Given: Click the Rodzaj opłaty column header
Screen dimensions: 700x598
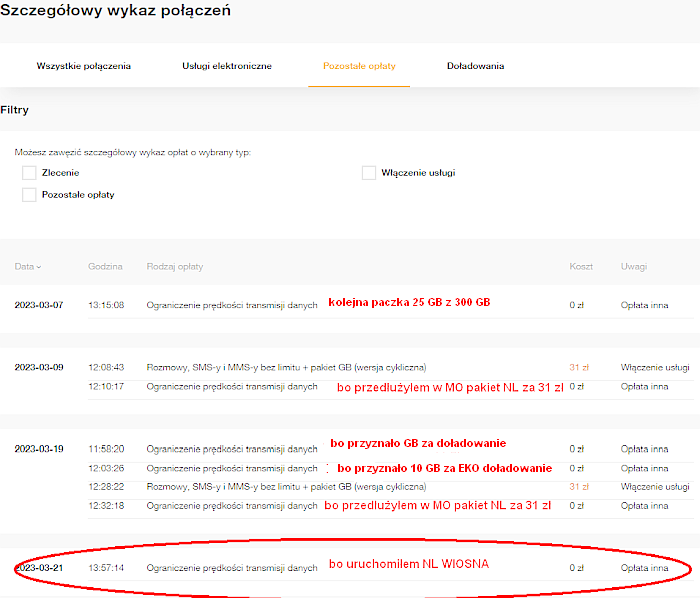Looking at the screenshot, I should 175,267.
